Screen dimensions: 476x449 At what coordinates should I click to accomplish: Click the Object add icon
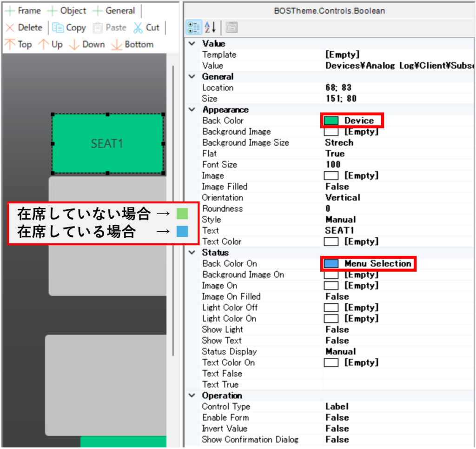(x=53, y=11)
